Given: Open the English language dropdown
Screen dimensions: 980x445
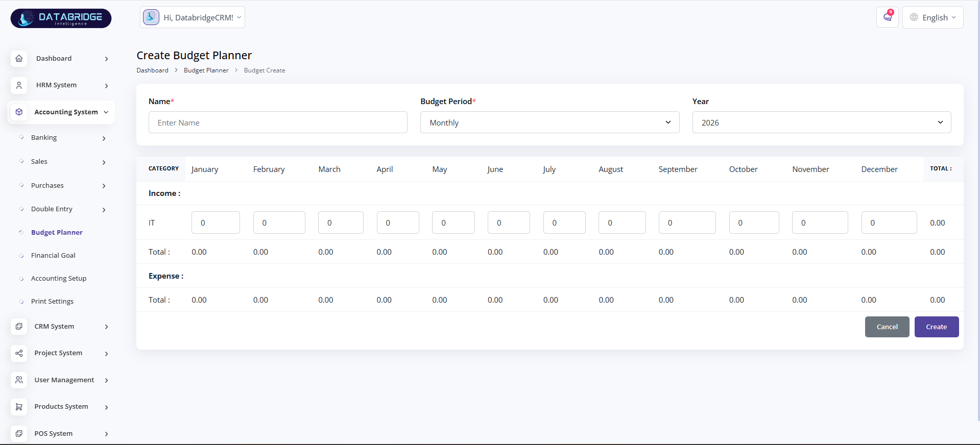Looking at the screenshot, I should pyautogui.click(x=933, y=17).
